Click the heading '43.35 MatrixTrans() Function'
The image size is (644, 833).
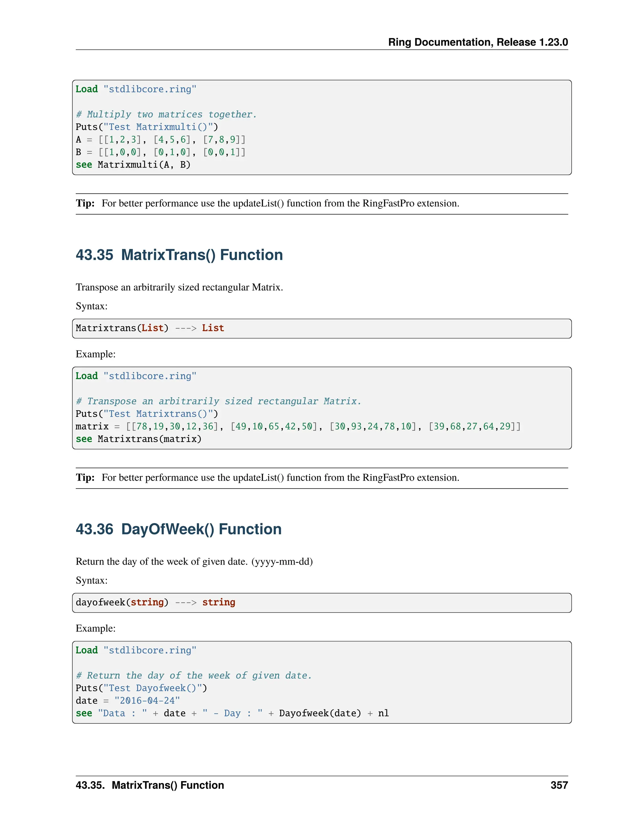(179, 255)
